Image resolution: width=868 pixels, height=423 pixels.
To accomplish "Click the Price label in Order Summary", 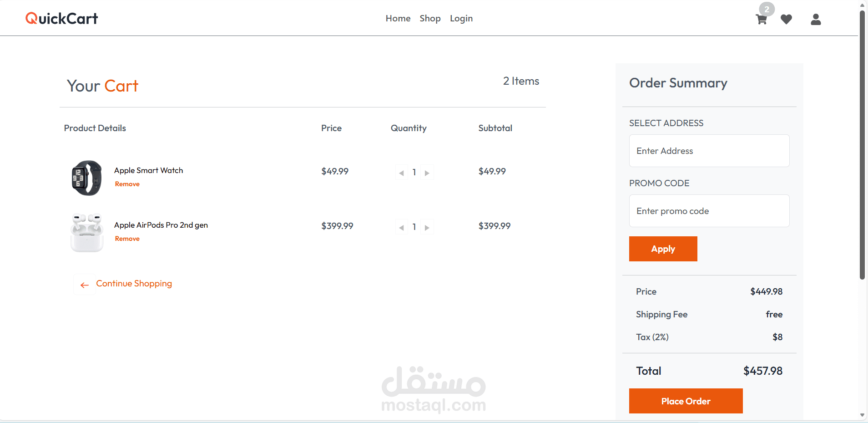I will (646, 291).
